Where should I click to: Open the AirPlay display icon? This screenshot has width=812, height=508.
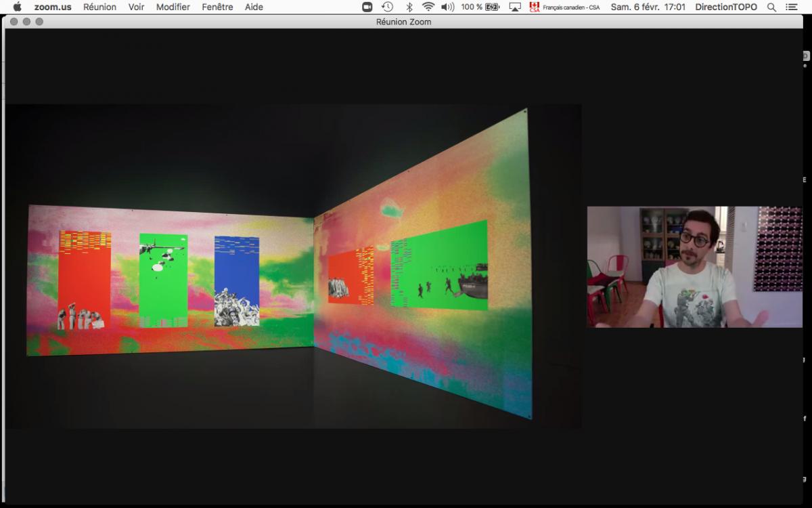(515, 7)
